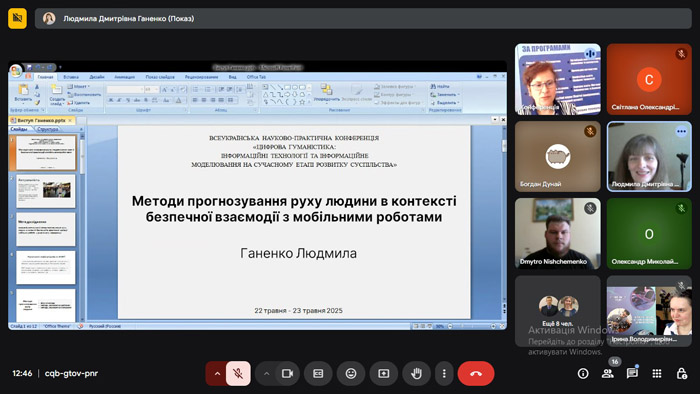Toggle italic formatting in PowerPoint ribbon
This screenshot has height=394, width=700.
point(119,100)
